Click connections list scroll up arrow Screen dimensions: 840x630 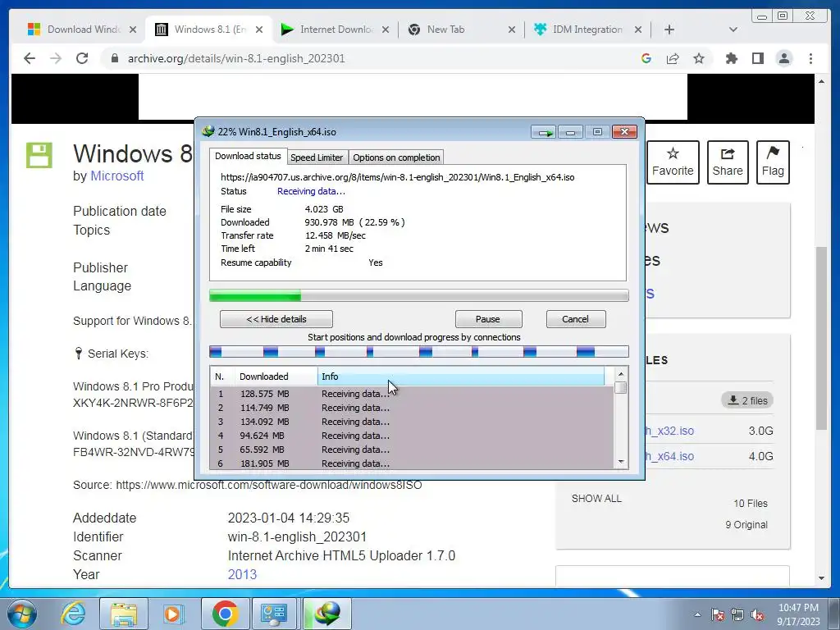(x=621, y=374)
